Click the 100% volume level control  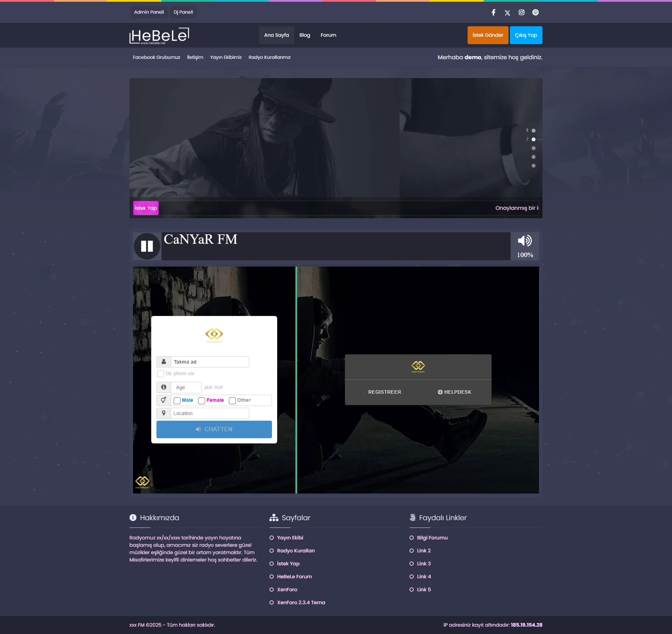525,255
